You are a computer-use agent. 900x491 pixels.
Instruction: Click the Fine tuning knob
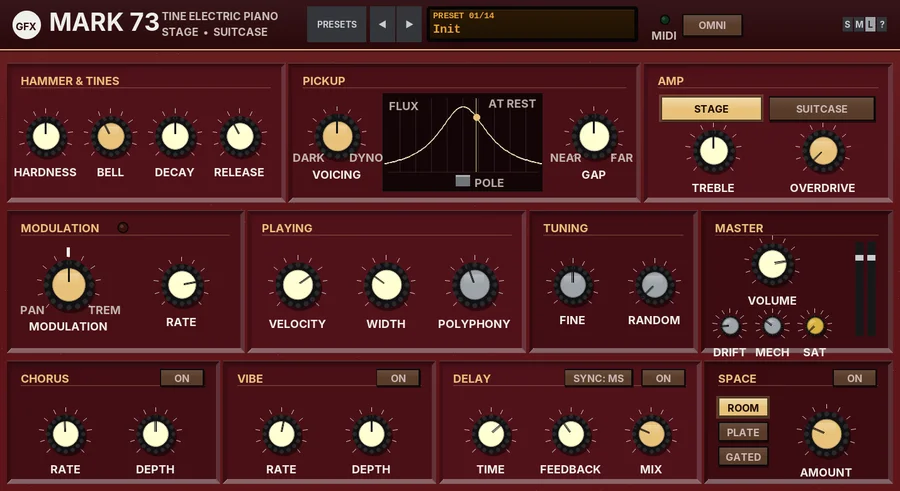click(573, 285)
